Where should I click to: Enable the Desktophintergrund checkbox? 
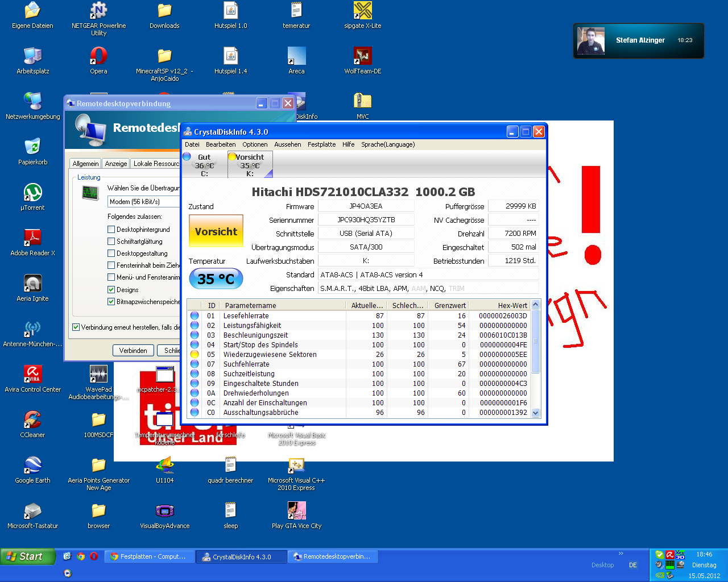point(111,230)
